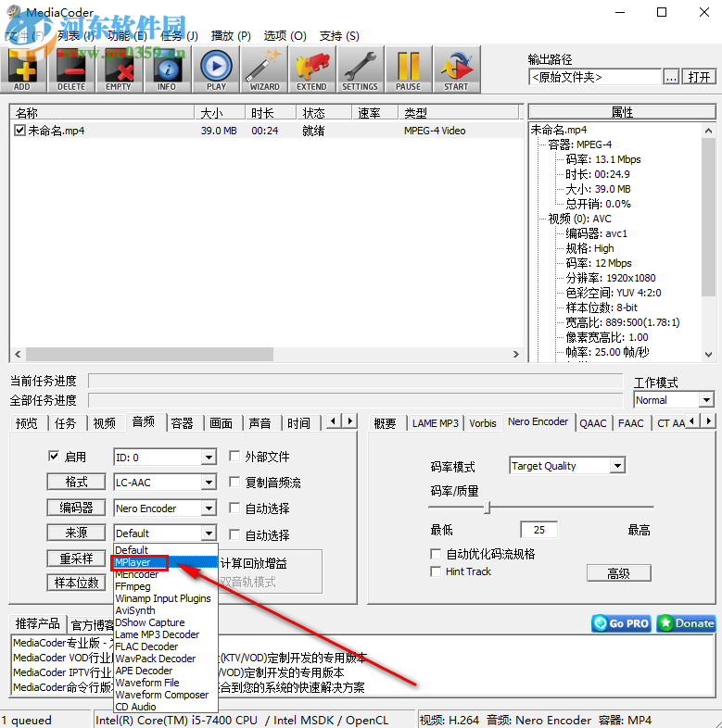
Task: Click the START transcoding icon
Action: pyautogui.click(x=457, y=69)
